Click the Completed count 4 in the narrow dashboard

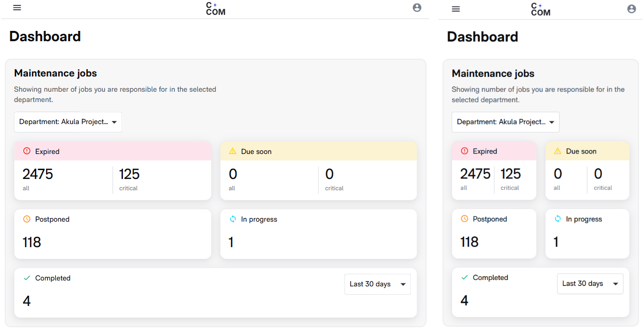coord(464,301)
